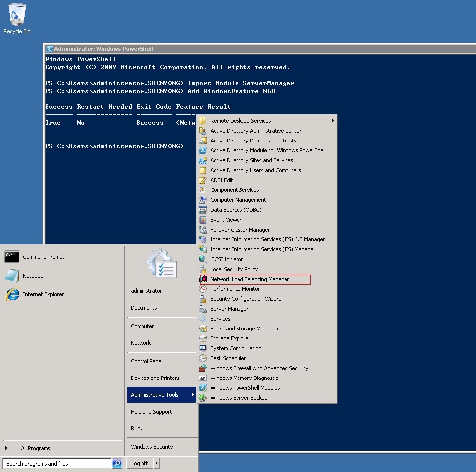
Task: Click the AD Users and Computers icon
Action: [x=203, y=170]
